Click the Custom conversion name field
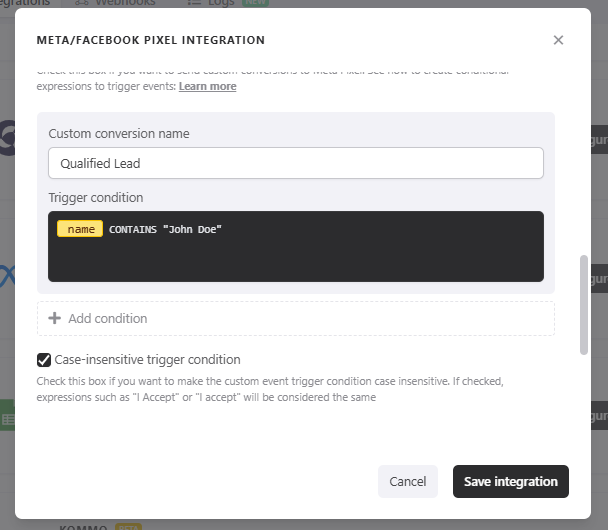 point(295,163)
